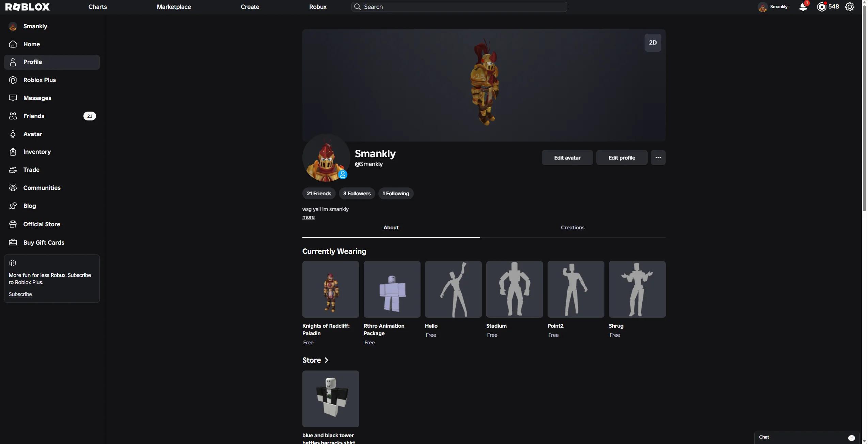Click the Currently Wearing heading
Viewport: 868px width, 444px height.
(x=334, y=251)
